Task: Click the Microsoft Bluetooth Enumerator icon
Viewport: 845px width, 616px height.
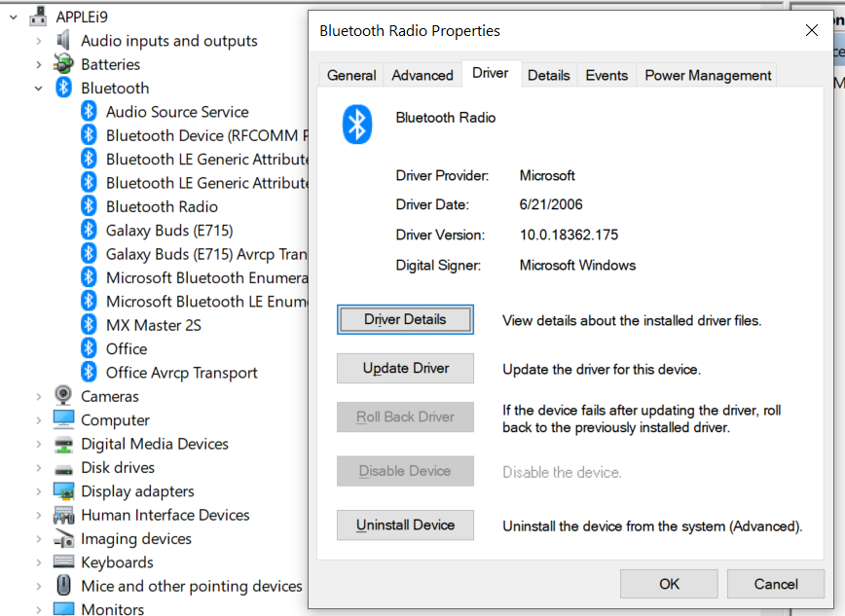Action: click(89, 277)
